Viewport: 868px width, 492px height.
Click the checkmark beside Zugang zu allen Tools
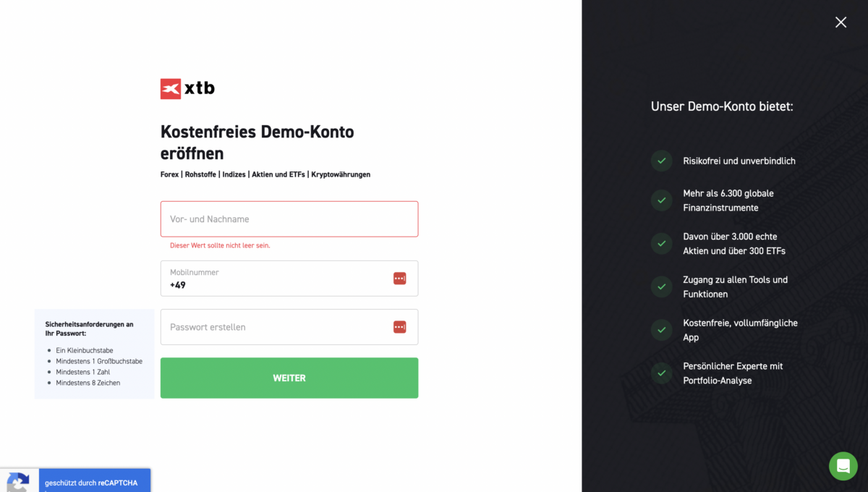pyautogui.click(x=661, y=287)
